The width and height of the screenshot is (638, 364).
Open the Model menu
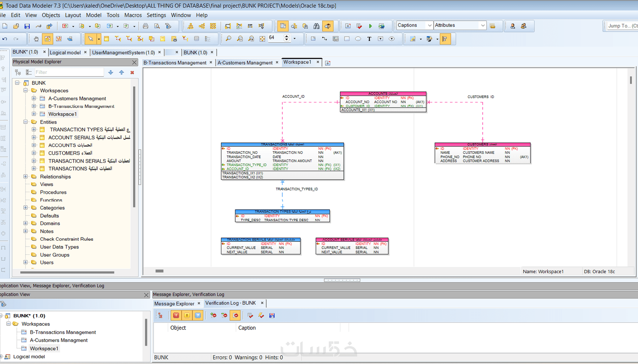pyautogui.click(x=93, y=15)
